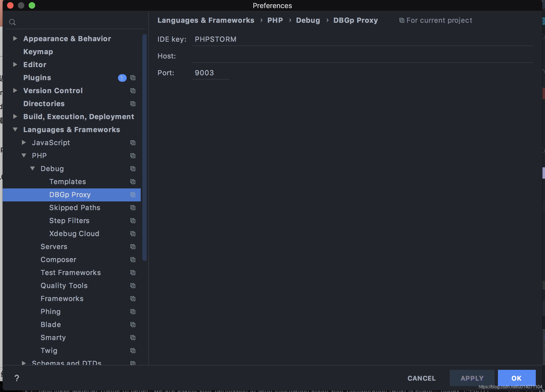Screen dimensions: 545x392
Task: Click project icon beside Xdebug Cloud
Action: (x=133, y=234)
